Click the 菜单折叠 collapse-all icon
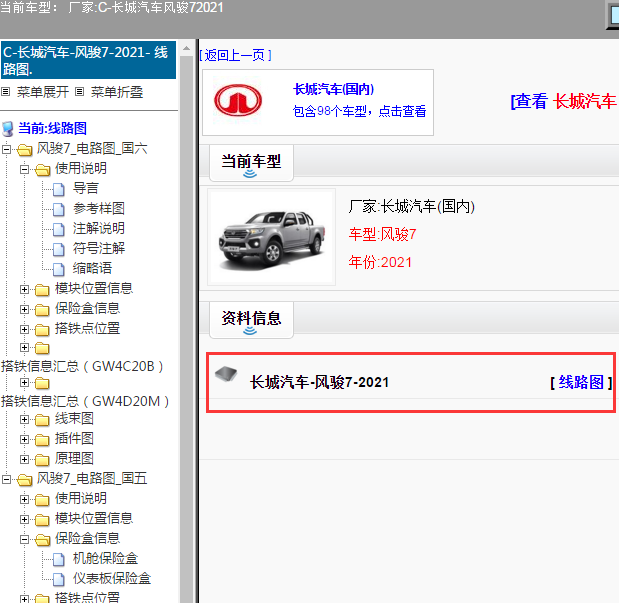Screen dimensions: 619x603 click(x=79, y=92)
